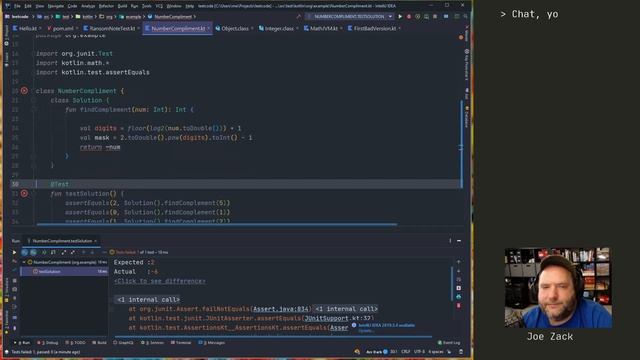The image size is (640, 360).
Task: Toggle show ignored tests in Run panel
Action: 33,252
